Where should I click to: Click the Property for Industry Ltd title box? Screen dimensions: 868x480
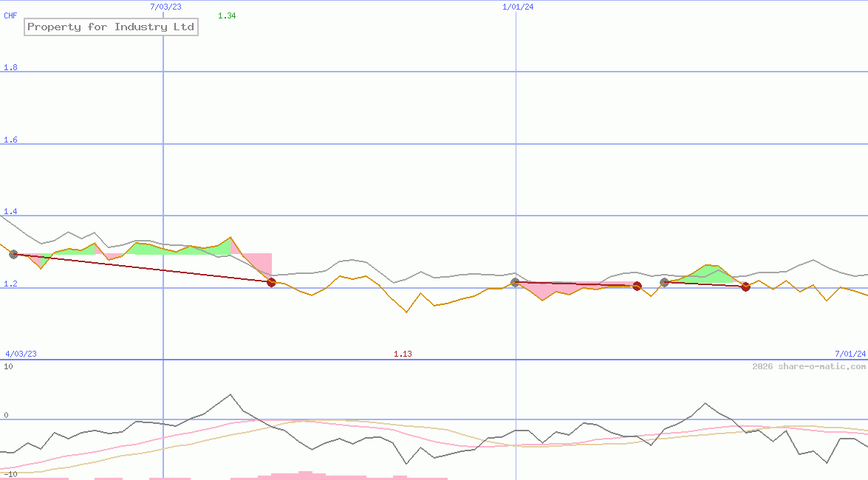(x=111, y=27)
